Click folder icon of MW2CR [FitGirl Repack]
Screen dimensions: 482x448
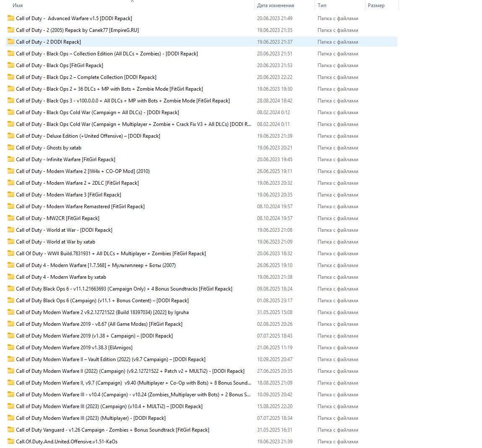pos(10,218)
